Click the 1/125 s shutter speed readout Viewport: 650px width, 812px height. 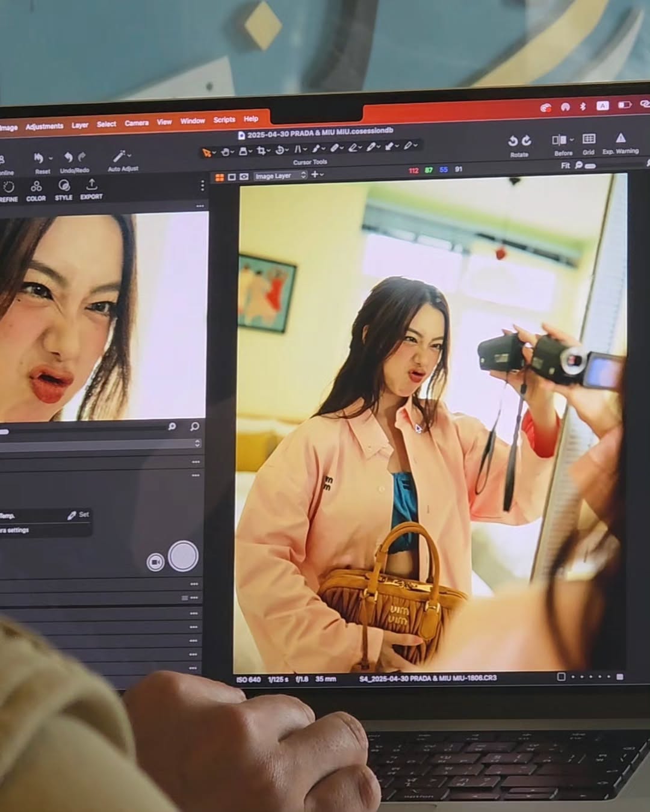[x=278, y=679]
